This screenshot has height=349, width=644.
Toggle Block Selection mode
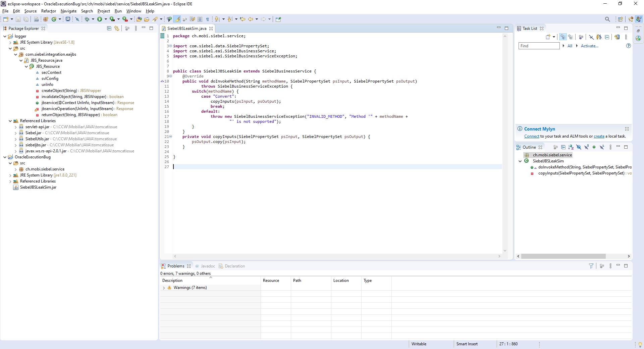tap(200, 19)
